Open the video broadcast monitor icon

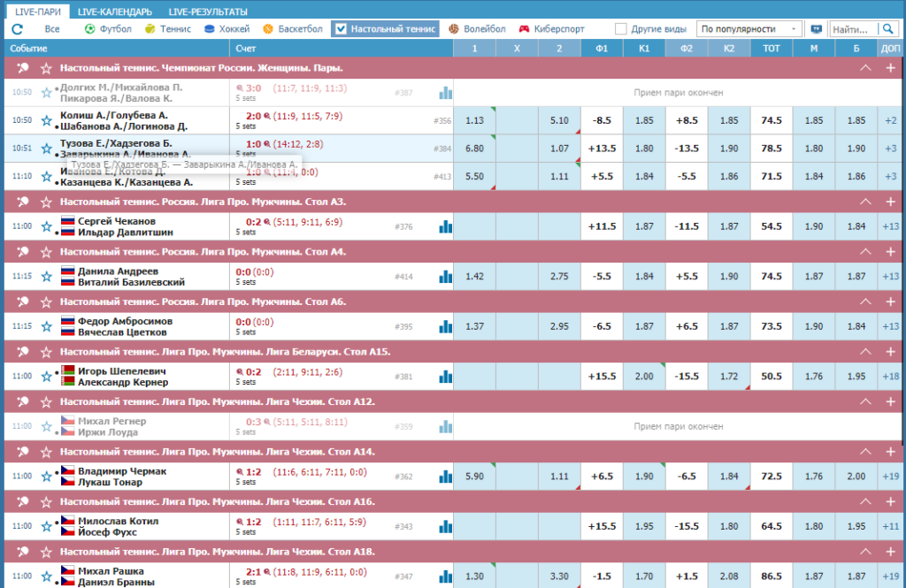[x=816, y=29]
